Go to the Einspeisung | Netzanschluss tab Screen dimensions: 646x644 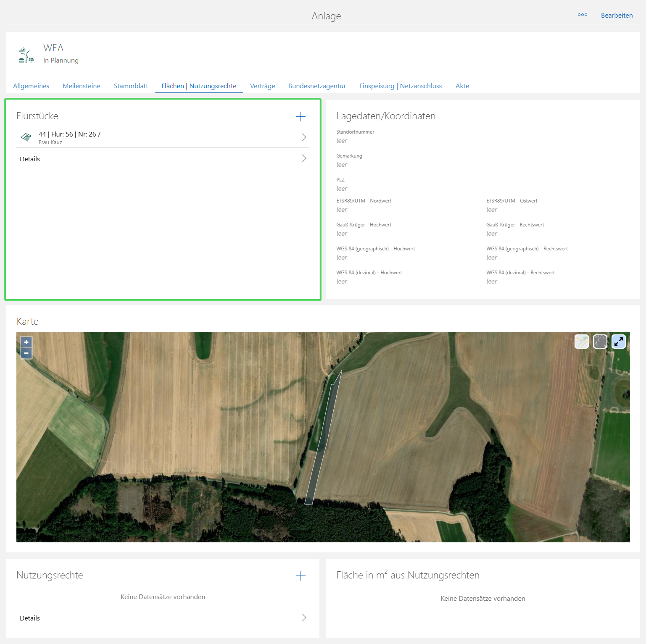[x=400, y=86]
